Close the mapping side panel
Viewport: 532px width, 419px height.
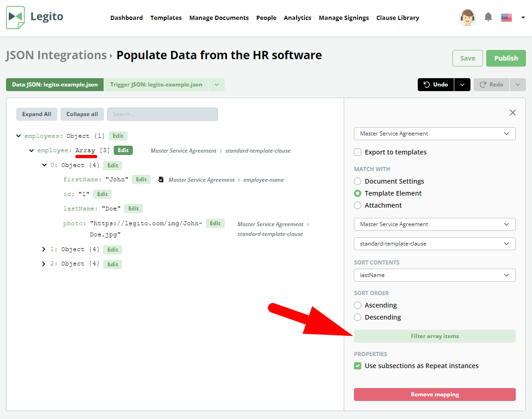[512, 113]
